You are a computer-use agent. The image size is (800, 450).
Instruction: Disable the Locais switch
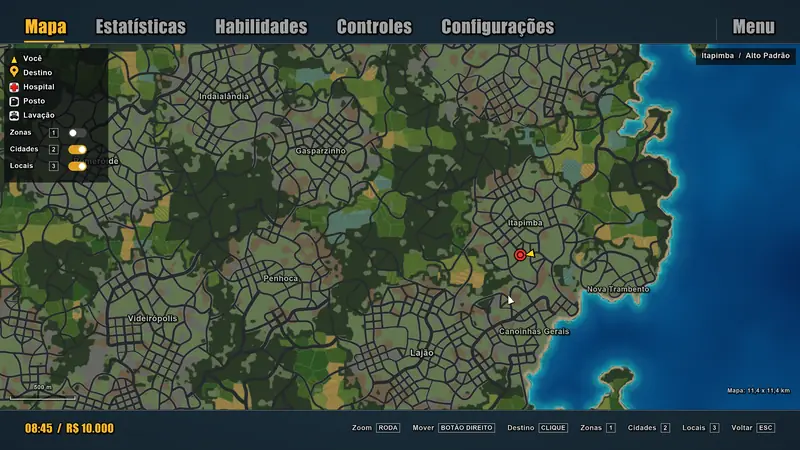coord(77,166)
